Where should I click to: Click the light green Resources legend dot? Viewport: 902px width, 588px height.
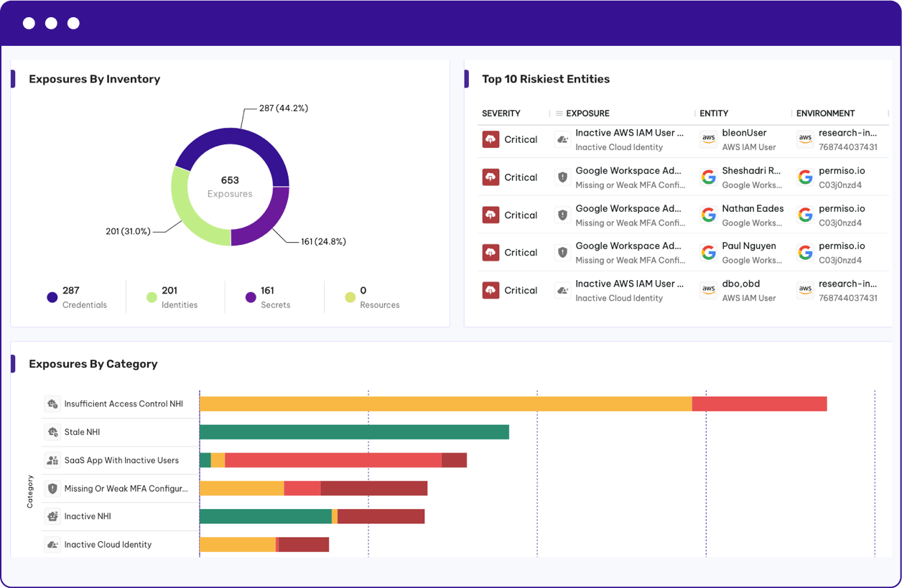pyautogui.click(x=350, y=297)
